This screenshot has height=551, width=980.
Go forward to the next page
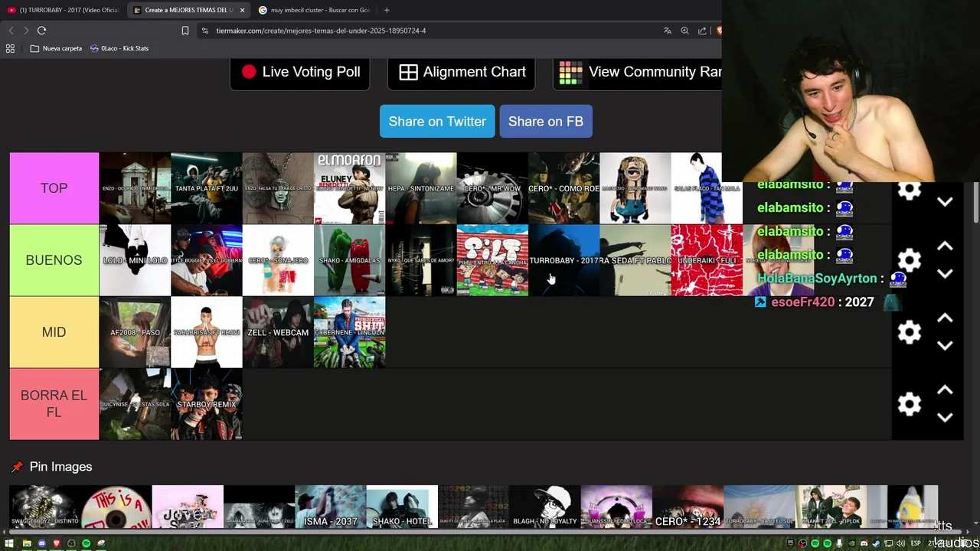click(25, 31)
